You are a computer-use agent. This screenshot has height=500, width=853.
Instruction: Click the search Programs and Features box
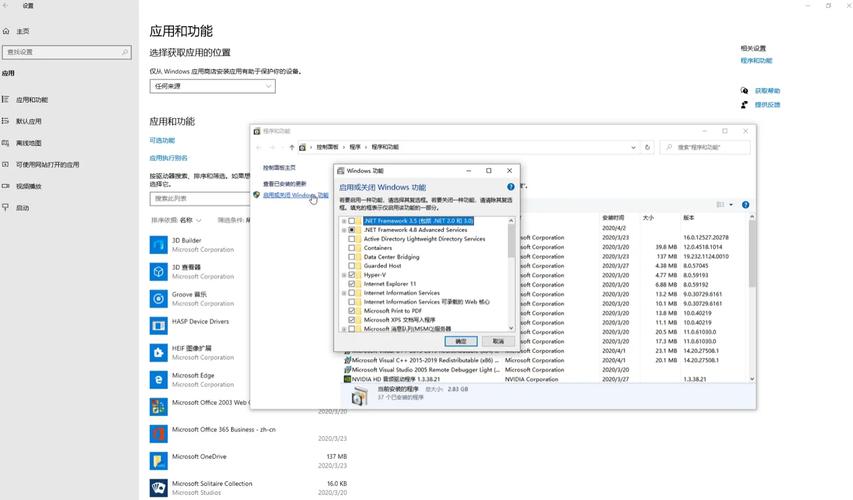click(x=705, y=147)
